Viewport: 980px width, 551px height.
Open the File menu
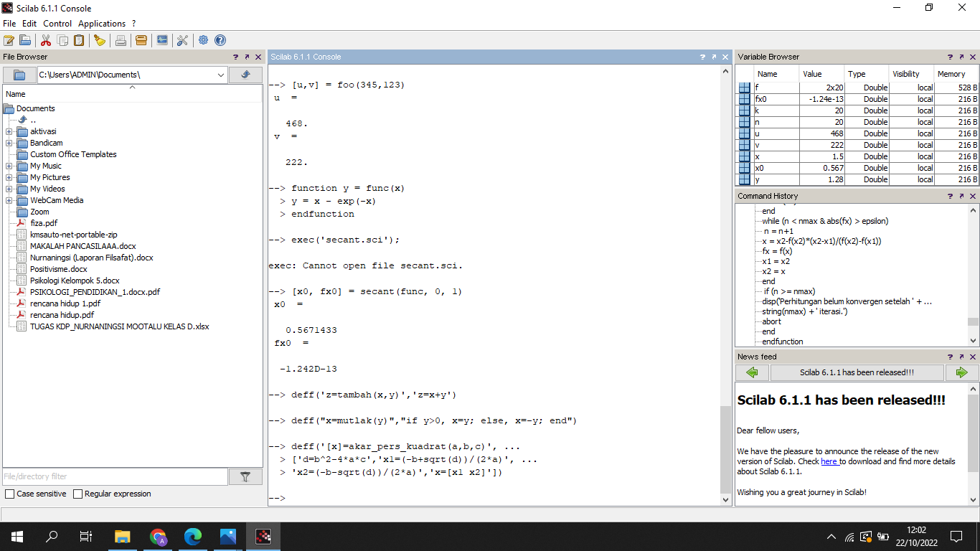[x=9, y=24]
